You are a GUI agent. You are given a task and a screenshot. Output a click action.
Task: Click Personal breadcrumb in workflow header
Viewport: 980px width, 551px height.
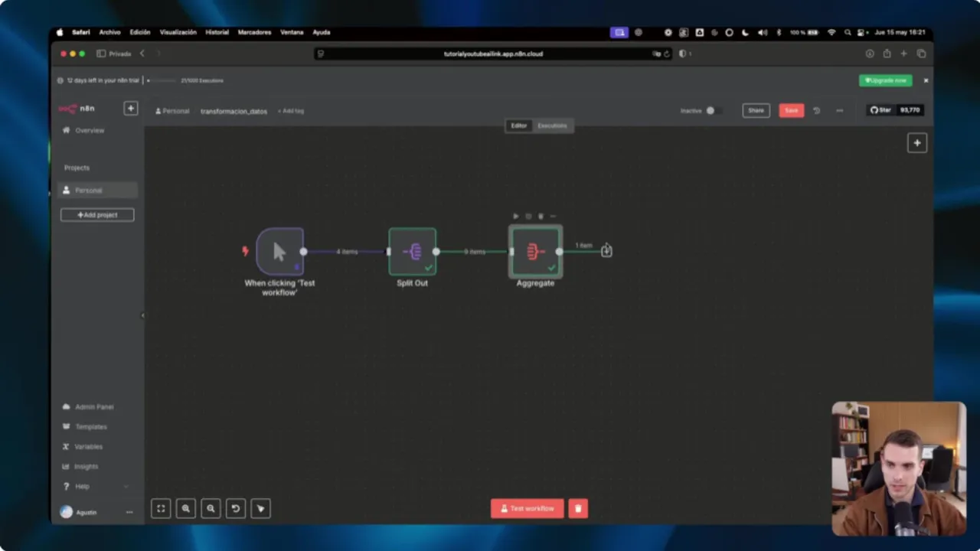[x=172, y=111]
